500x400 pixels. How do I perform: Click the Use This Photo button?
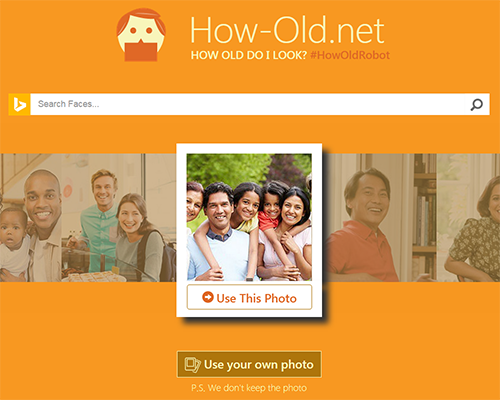249,297
